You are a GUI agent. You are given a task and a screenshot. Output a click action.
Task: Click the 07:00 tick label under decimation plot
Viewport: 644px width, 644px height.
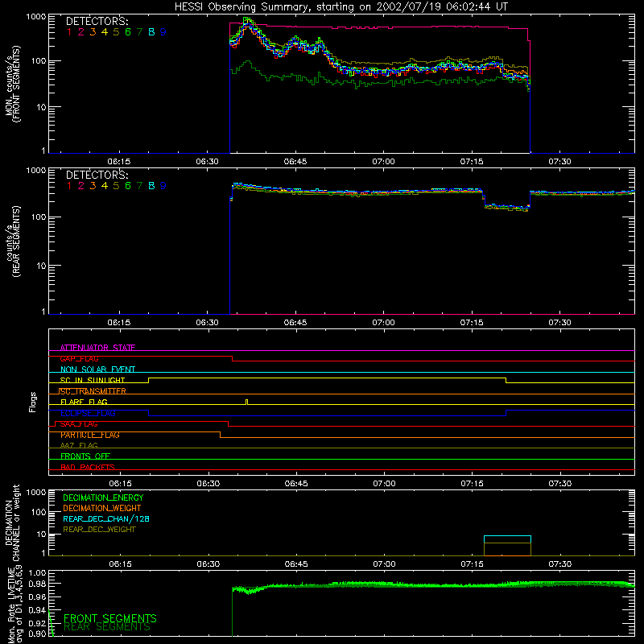click(384, 564)
